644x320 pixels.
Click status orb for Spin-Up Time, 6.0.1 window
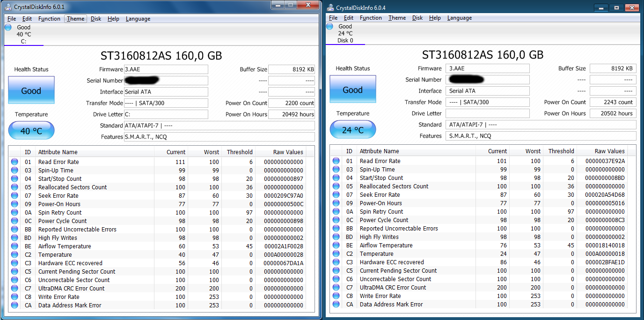tap(15, 170)
